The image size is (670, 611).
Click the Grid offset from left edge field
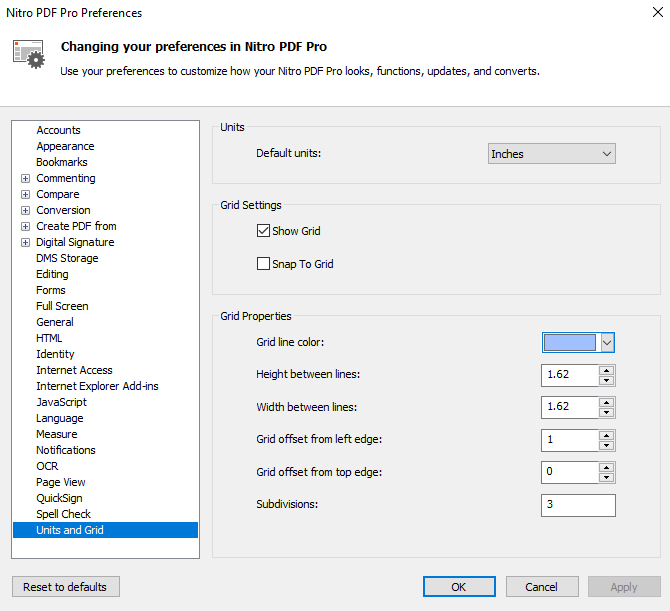point(570,440)
